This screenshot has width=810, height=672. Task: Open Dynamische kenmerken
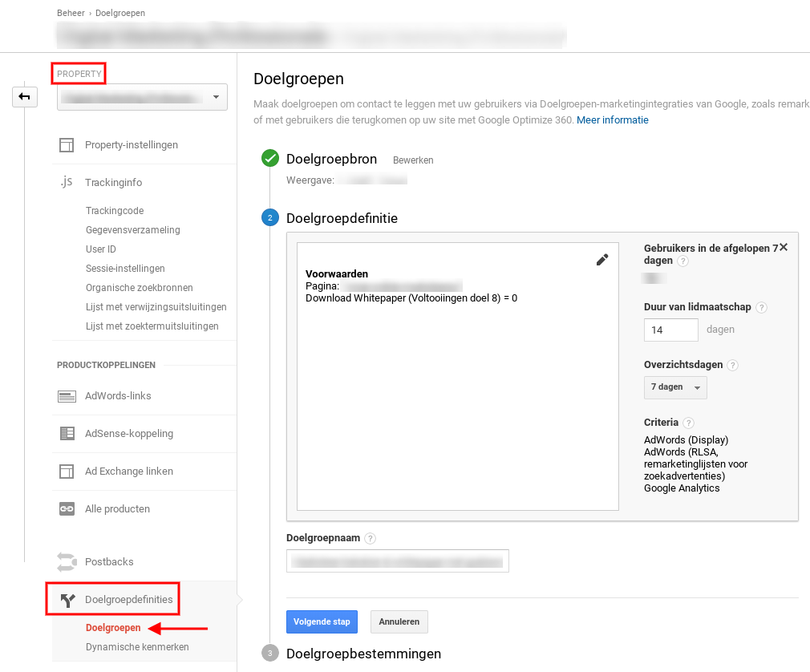pos(137,646)
